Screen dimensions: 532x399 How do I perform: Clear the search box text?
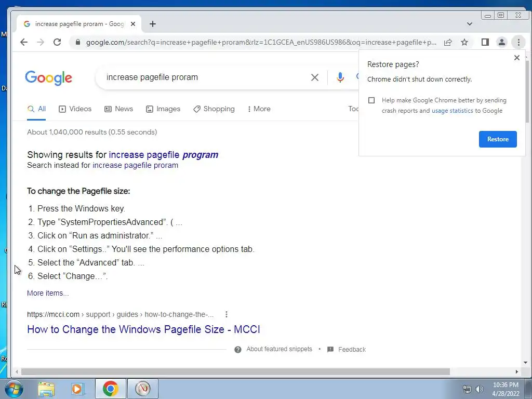pos(314,77)
